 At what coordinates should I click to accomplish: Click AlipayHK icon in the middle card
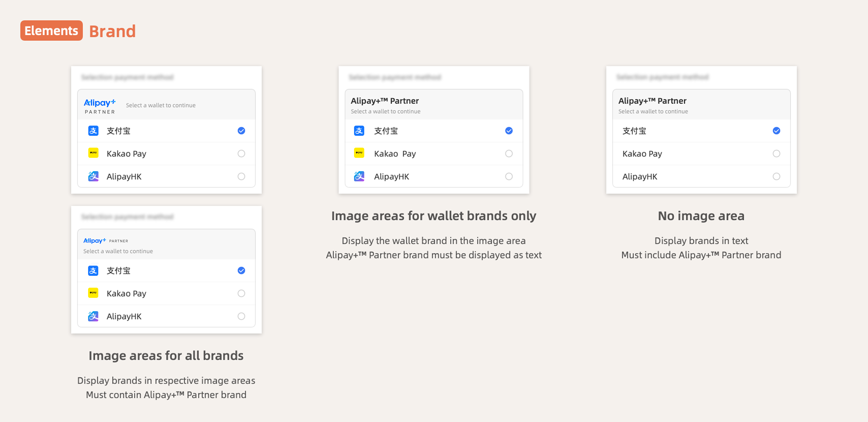pos(359,176)
